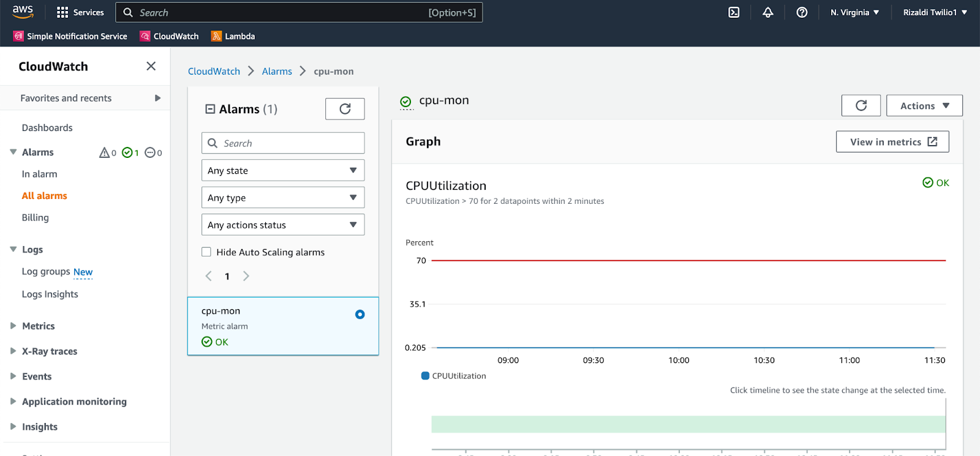Open the notifications bell
980x456 pixels.
coord(768,12)
